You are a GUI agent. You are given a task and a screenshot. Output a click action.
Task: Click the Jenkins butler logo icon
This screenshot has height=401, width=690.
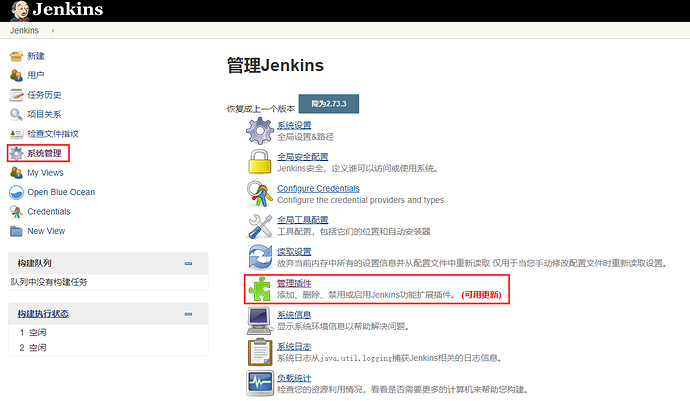coord(19,11)
